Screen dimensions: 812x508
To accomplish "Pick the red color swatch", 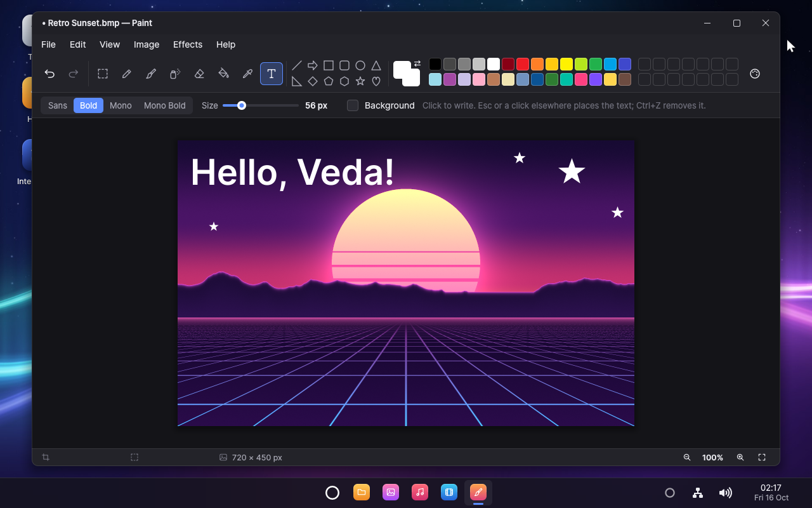I will click(523, 64).
